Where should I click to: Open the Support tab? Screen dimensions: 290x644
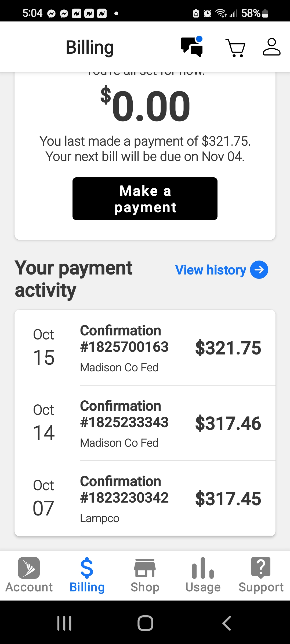pyautogui.click(x=261, y=575)
